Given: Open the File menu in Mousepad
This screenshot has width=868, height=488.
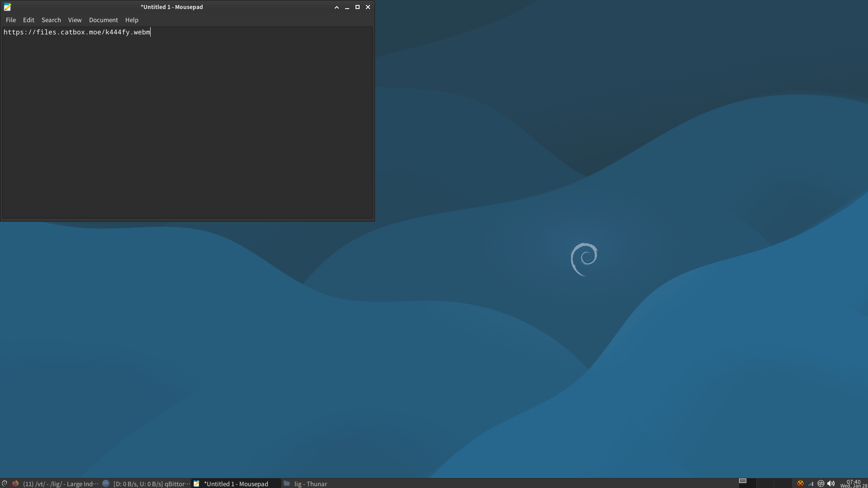Looking at the screenshot, I should tap(11, 20).
